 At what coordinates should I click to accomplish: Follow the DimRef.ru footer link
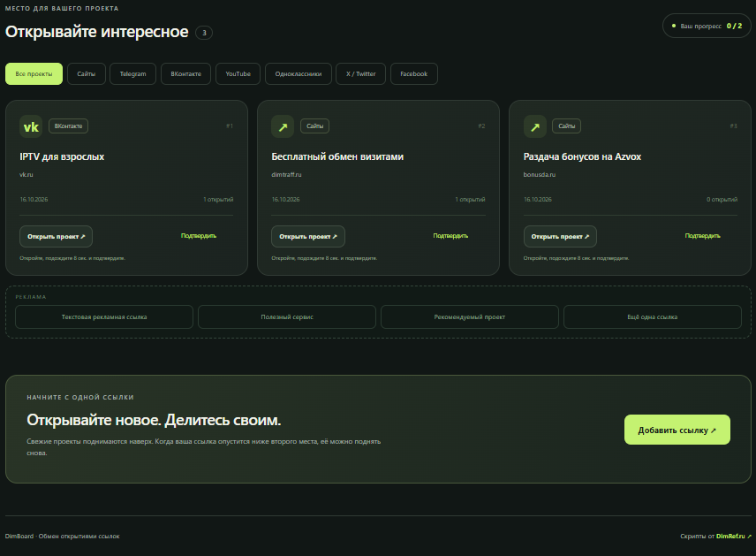(733, 537)
